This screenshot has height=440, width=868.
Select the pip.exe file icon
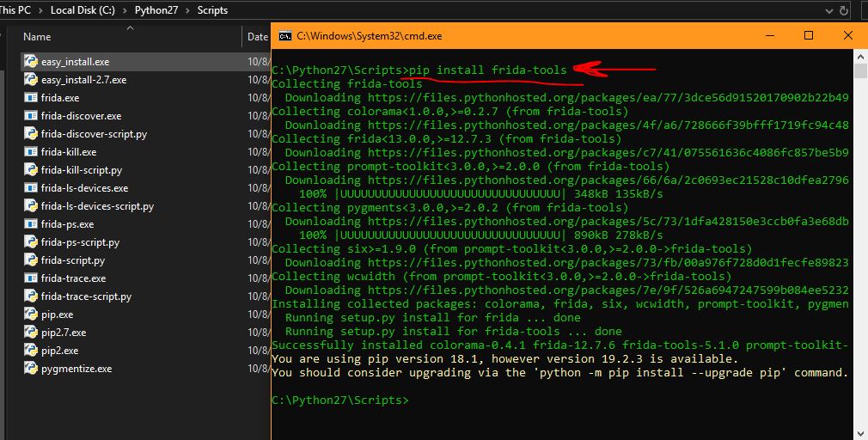(31, 315)
